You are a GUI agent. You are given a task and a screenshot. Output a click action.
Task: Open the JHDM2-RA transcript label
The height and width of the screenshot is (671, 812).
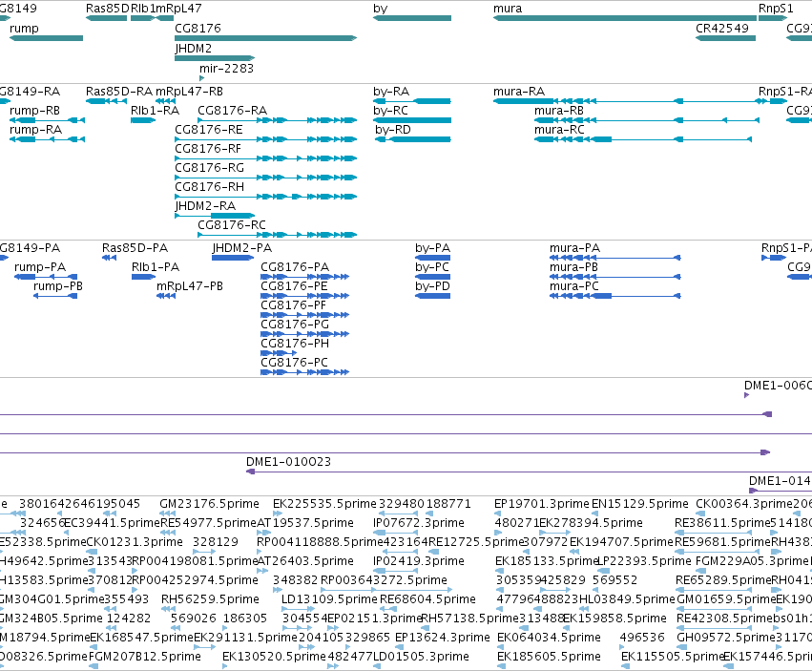coord(205,206)
